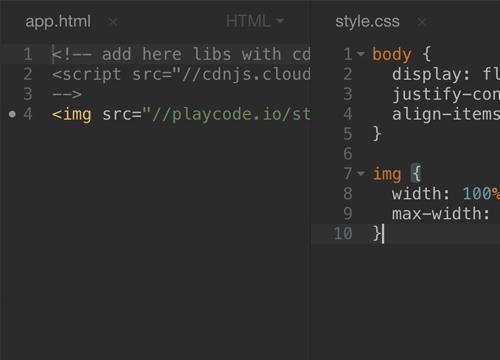Click the display property line
This screenshot has width=500, height=360.
click(x=446, y=74)
